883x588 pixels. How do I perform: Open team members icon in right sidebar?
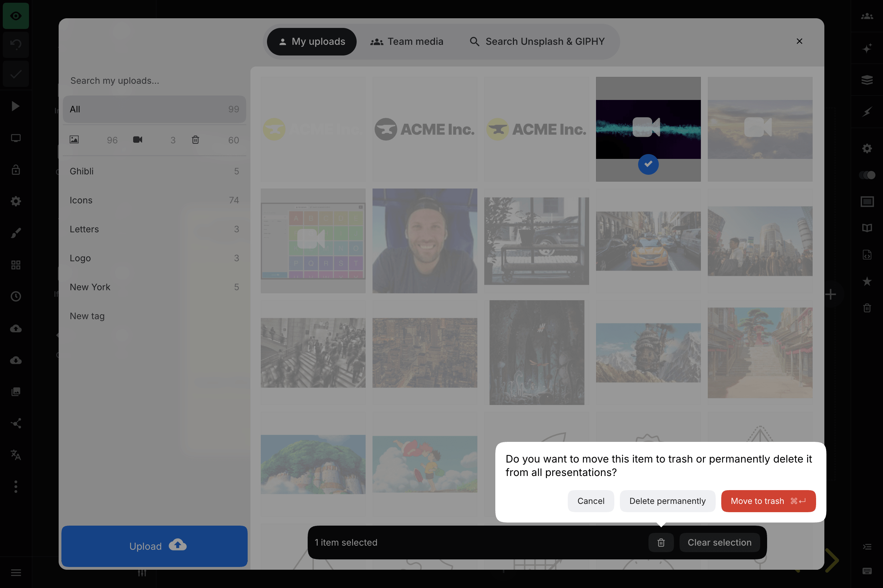(867, 16)
